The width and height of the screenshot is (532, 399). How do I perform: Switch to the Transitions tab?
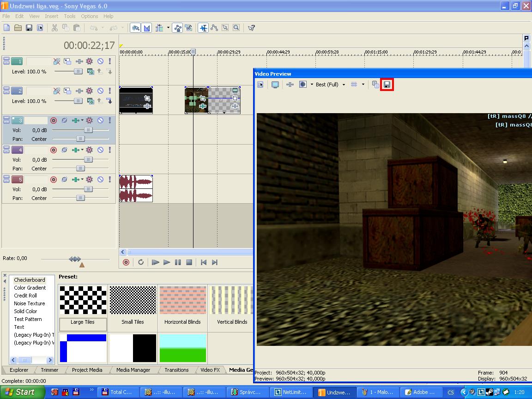176,370
